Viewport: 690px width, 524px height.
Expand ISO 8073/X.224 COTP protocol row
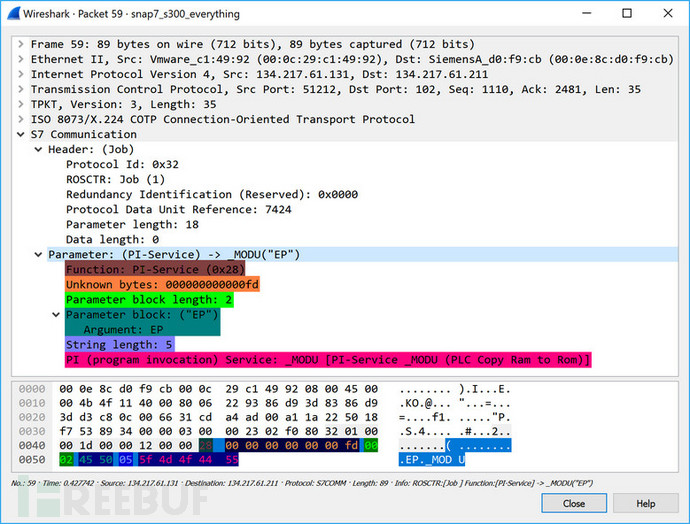click(x=22, y=119)
